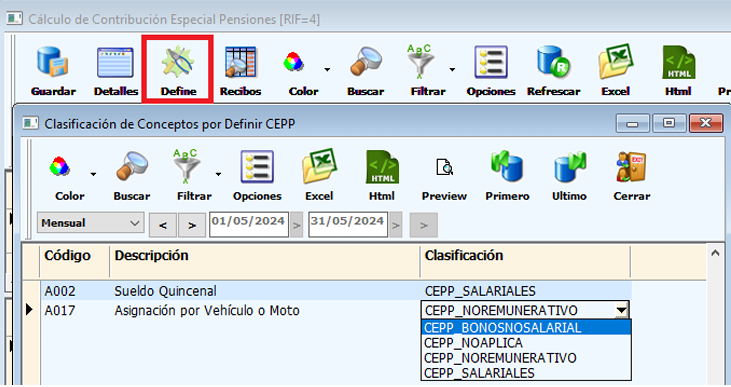
Task: Expand the main toolbar Color arrow
Action: 327,69
